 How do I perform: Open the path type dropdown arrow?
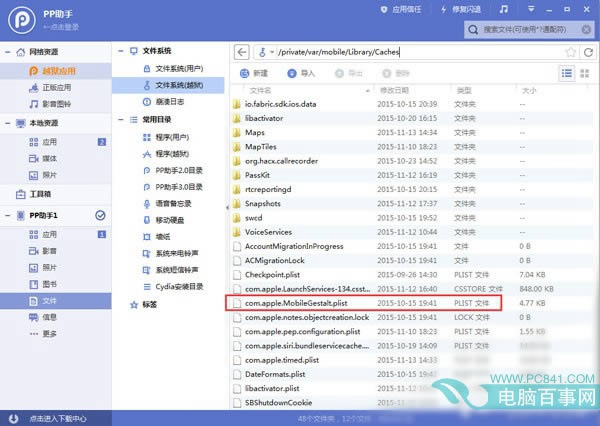(x=272, y=52)
